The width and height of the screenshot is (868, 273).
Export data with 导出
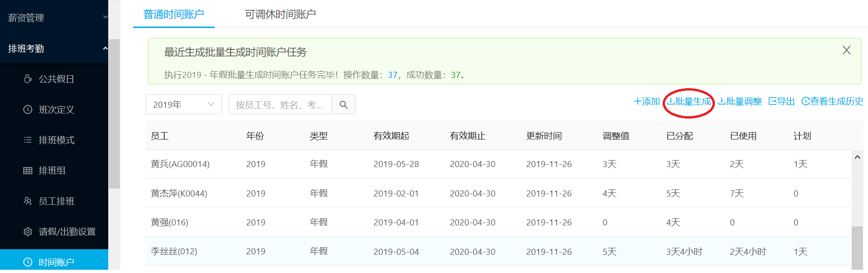pyautogui.click(x=782, y=101)
